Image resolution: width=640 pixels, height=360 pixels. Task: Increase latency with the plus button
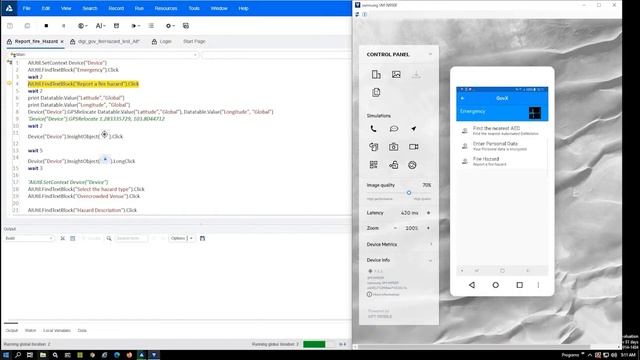tap(428, 213)
